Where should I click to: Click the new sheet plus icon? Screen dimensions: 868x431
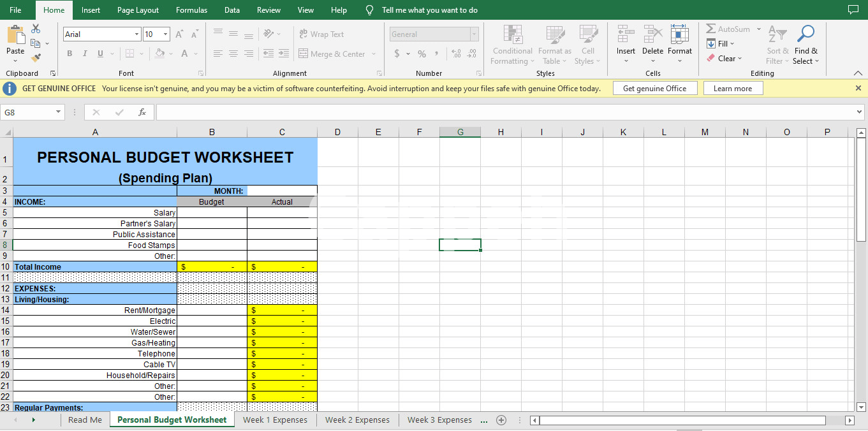tap(501, 420)
